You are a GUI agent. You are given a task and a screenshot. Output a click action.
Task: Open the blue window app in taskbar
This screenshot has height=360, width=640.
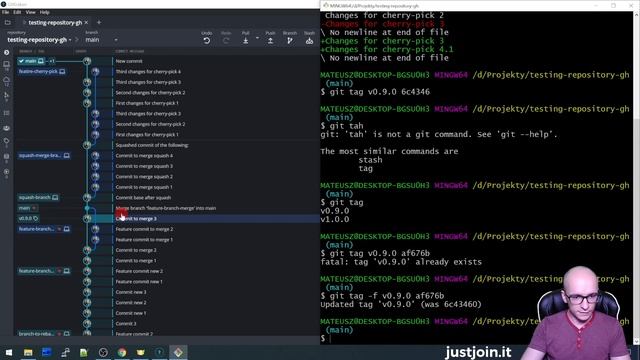[x=47, y=352]
